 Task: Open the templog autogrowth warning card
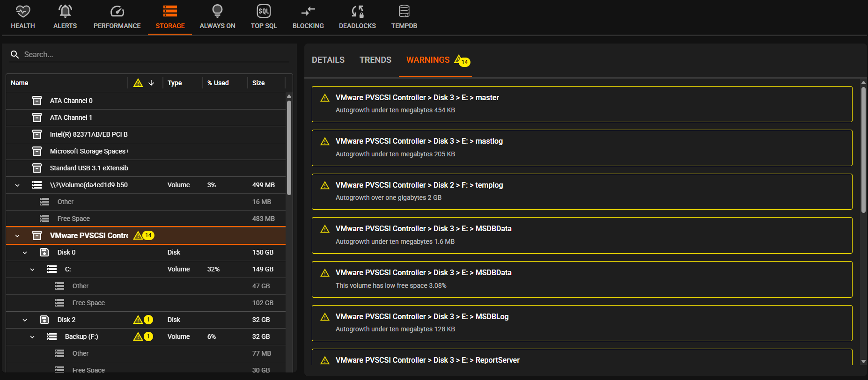click(581, 191)
